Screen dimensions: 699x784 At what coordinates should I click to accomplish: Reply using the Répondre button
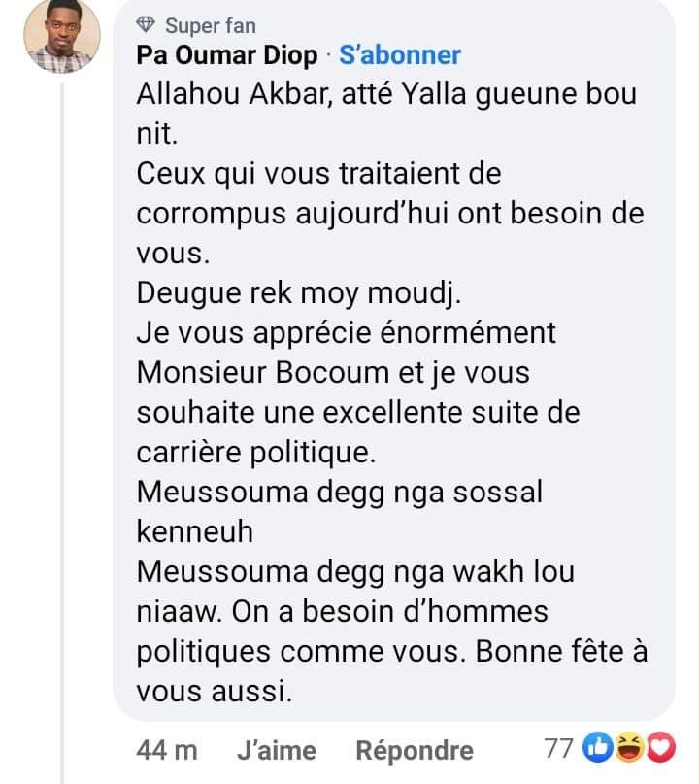pyautogui.click(x=415, y=751)
